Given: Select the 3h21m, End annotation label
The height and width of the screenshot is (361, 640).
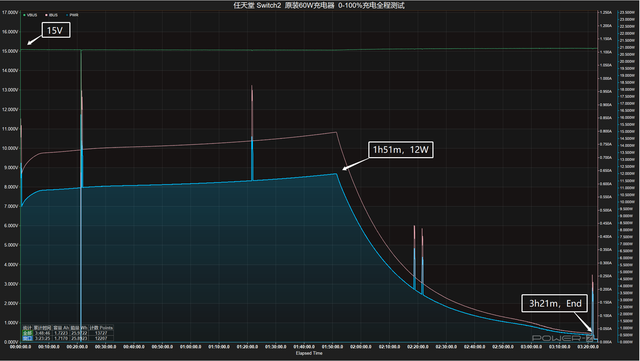Looking at the screenshot, I should pos(555,303).
